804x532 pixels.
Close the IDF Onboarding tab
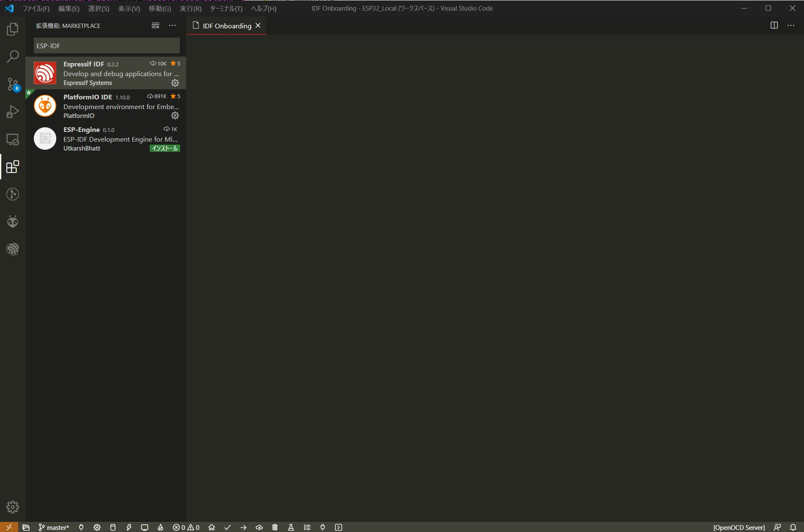click(x=258, y=26)
